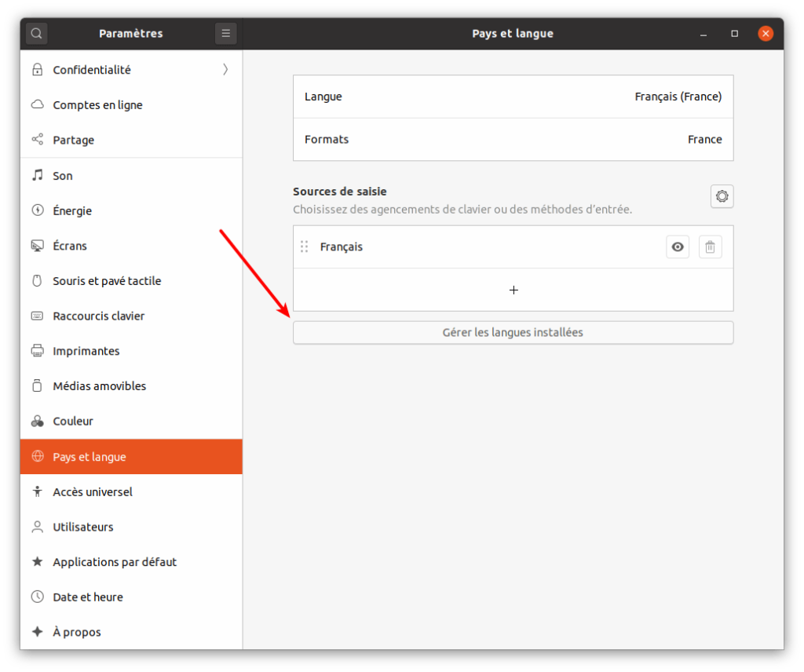This screenshot has height=672, width=804.
Task: Click the speaker icon for Son settings
Action: (36, 175)
